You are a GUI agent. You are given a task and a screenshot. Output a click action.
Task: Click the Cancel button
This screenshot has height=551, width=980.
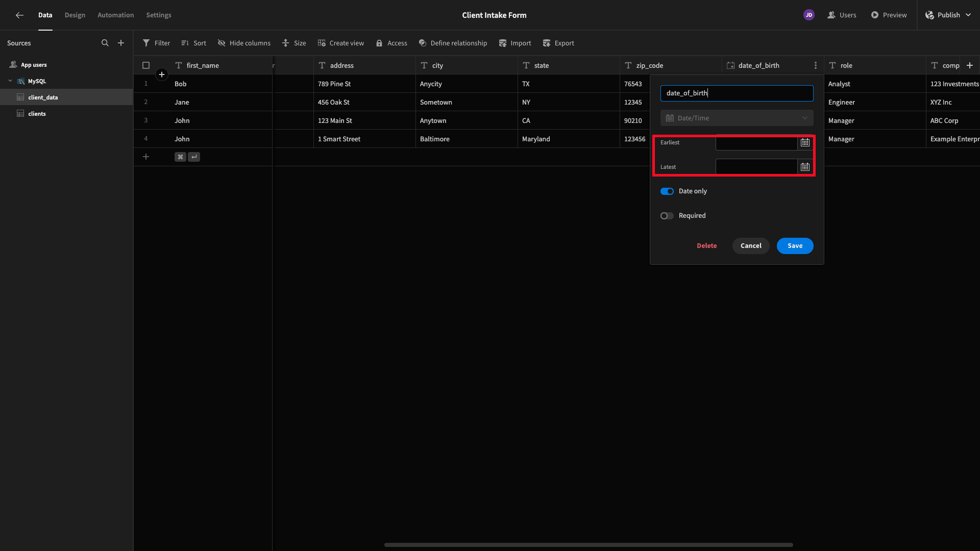tap(751, 246)
